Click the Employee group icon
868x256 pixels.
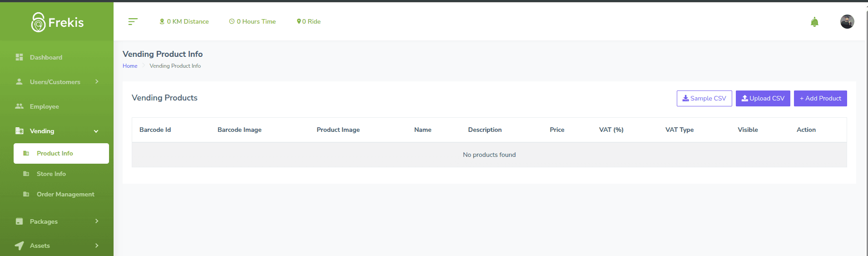[19, 106]
